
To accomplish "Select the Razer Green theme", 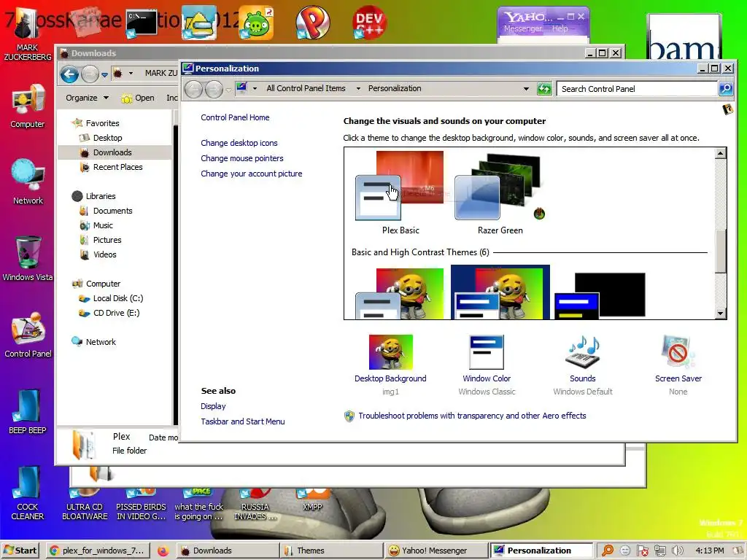I will (500, 192).
